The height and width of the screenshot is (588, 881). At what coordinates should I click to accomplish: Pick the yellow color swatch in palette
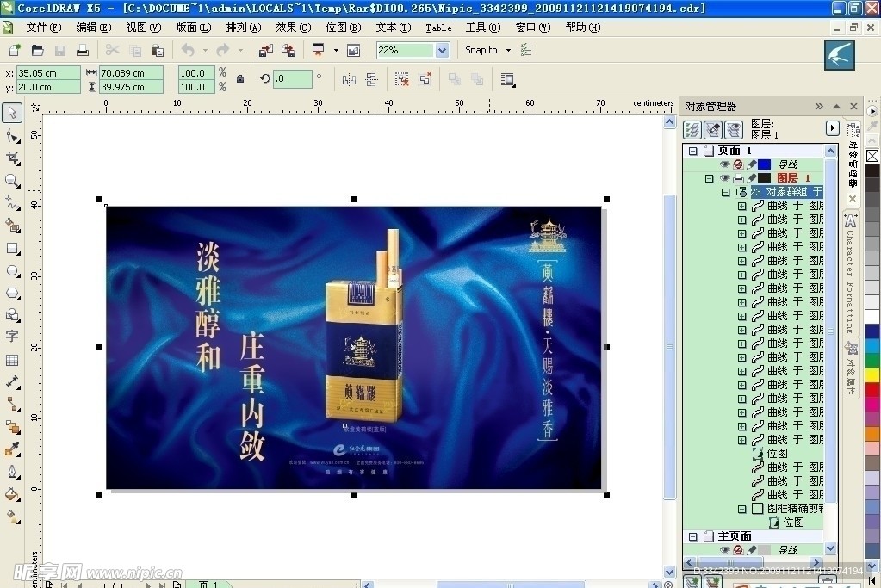[872, 375]
